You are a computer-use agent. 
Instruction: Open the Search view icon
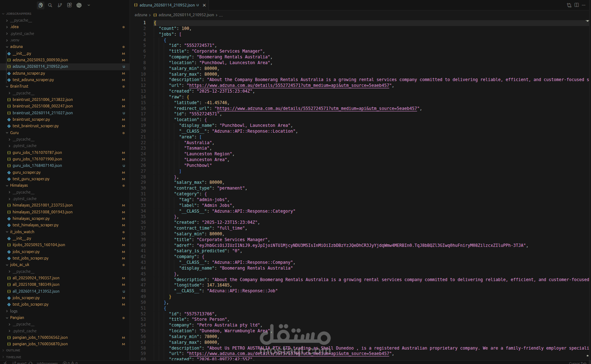[50, 5]
